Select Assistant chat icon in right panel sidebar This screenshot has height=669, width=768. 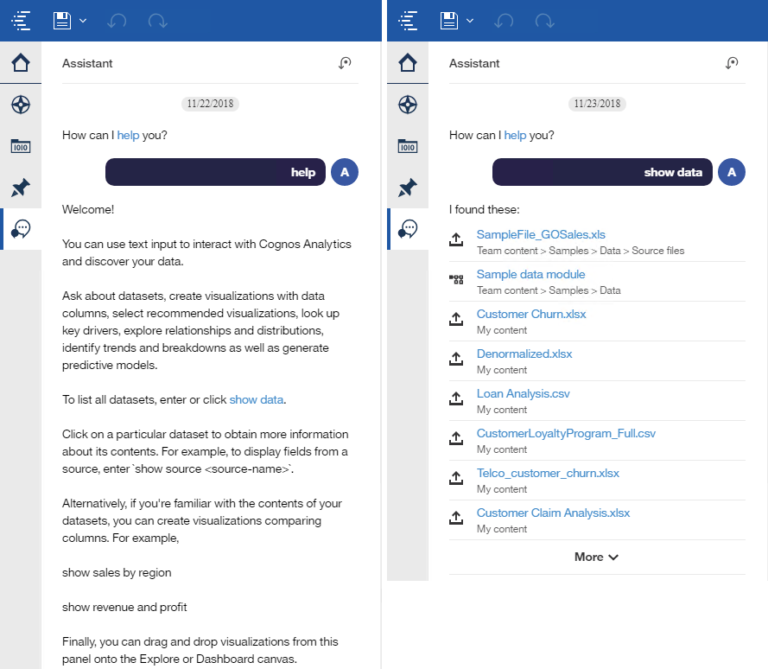tap(408, 229)
